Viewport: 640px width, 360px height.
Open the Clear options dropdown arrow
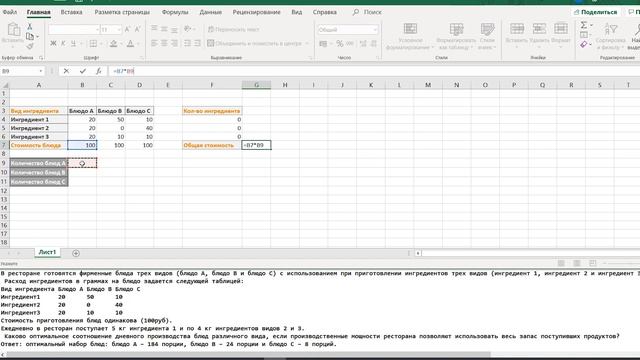click(591, 44)
